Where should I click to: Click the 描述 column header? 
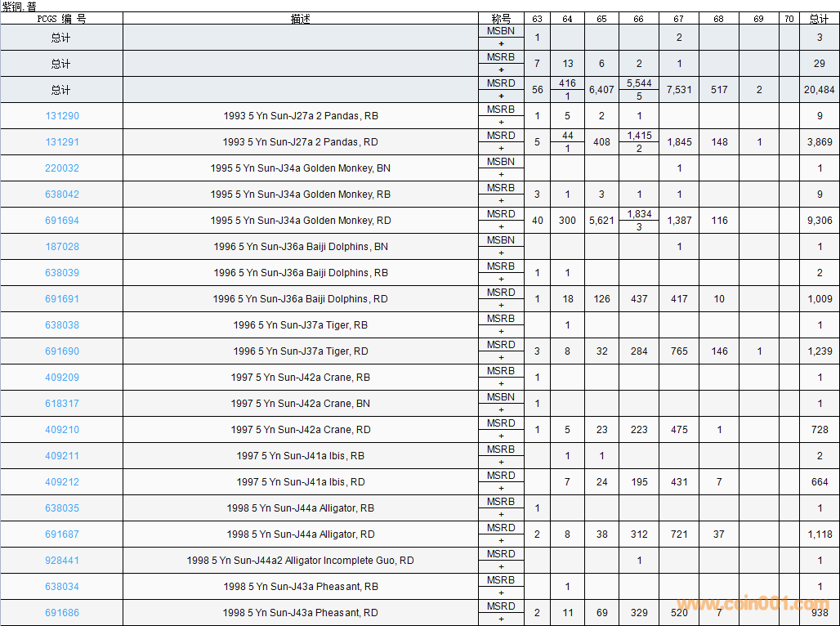pos(300,19)
